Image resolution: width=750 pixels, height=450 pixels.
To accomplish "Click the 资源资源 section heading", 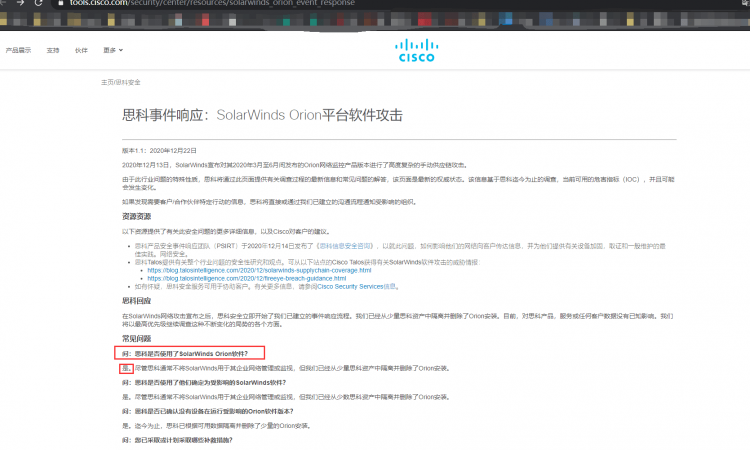I will [x=136, y=217].
